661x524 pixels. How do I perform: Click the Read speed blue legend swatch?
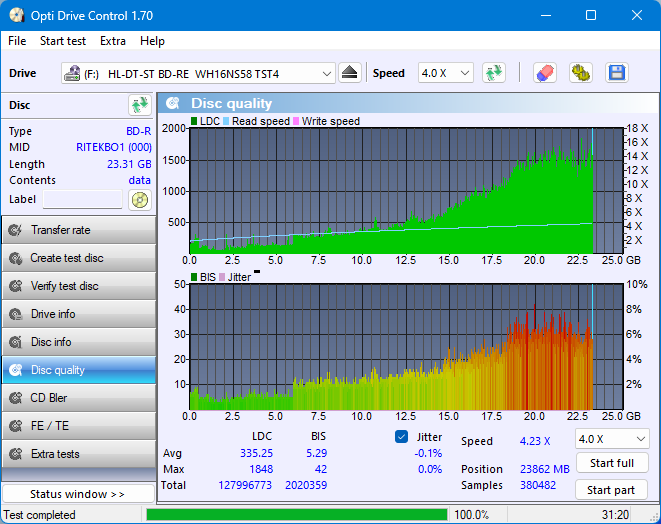226,121
